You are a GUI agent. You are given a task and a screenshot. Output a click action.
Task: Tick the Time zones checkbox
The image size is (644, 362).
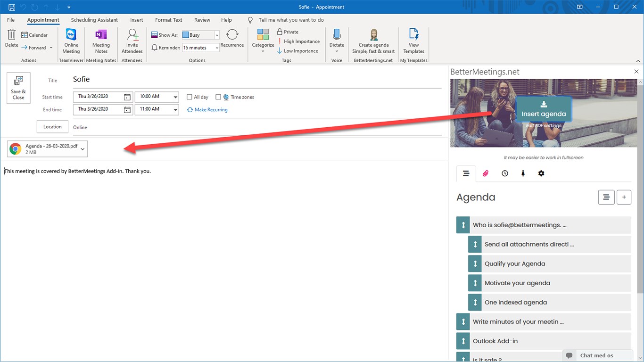(x=218, y=97)
